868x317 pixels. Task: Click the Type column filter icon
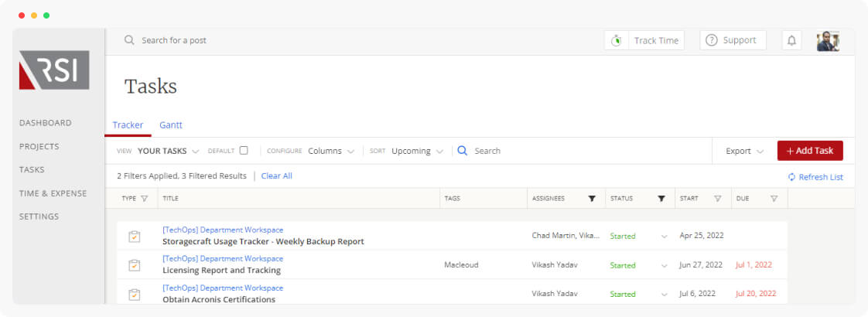[145, 199]
